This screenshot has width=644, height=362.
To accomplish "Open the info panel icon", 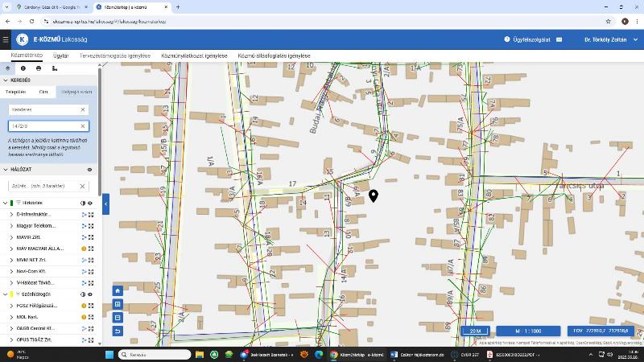I will (x=23, y=68).
